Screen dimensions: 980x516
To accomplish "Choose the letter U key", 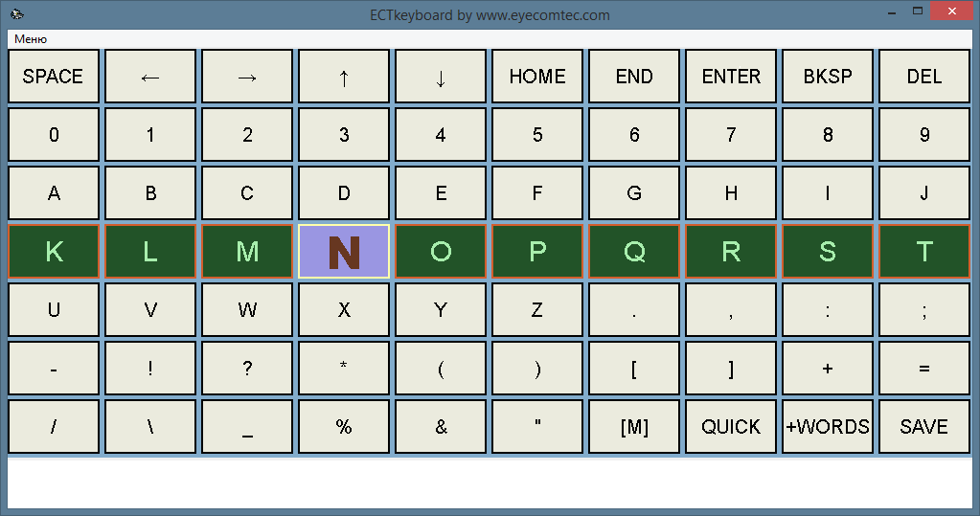I will [x=54, y=310].
